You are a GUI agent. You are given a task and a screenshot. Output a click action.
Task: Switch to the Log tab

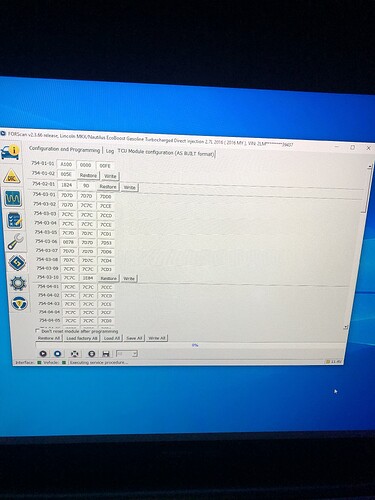point(110,151)
